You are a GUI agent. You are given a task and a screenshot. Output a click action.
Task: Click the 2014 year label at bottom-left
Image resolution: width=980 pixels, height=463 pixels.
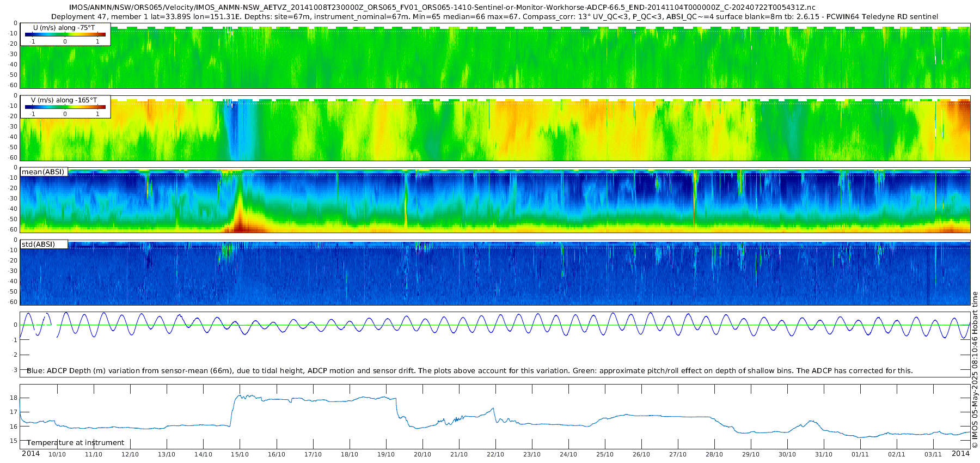tap(30, 454)
